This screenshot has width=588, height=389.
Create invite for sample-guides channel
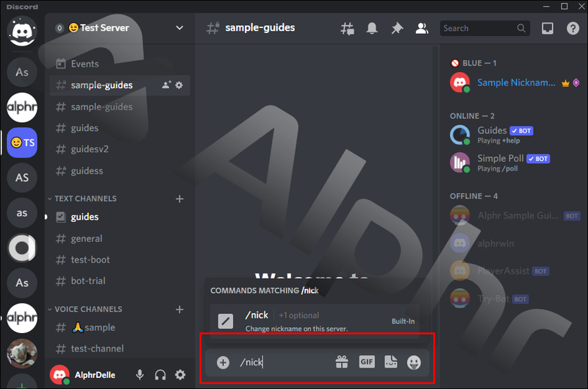click(x=167, y=85)
